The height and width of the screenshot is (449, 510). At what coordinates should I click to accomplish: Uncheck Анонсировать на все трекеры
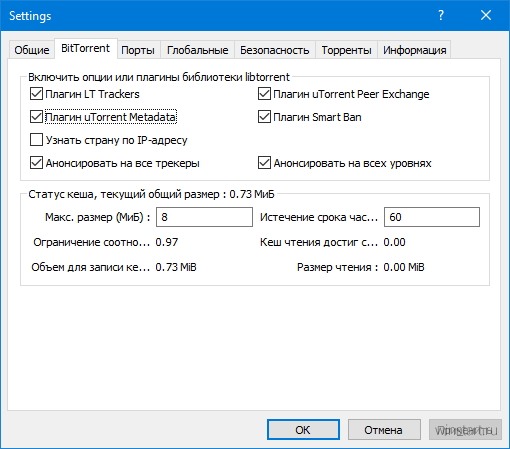pyautogui.click(x=36, y=163)
